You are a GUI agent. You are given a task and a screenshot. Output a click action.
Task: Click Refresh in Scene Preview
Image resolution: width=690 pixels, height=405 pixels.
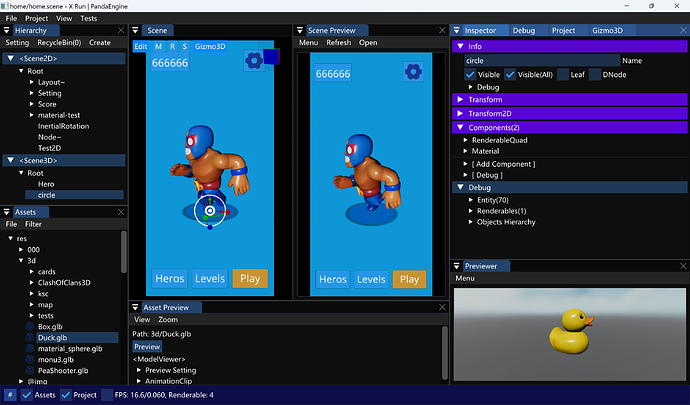coord(338,43)
